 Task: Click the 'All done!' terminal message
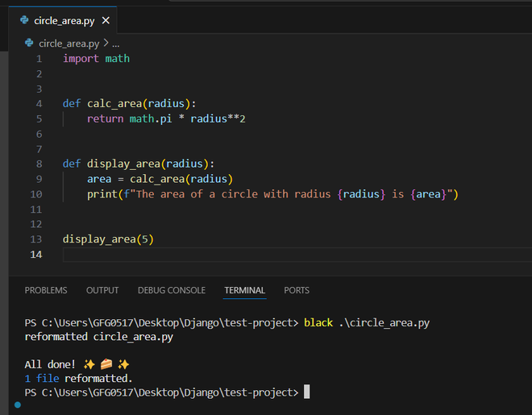(x=50, y=365)
